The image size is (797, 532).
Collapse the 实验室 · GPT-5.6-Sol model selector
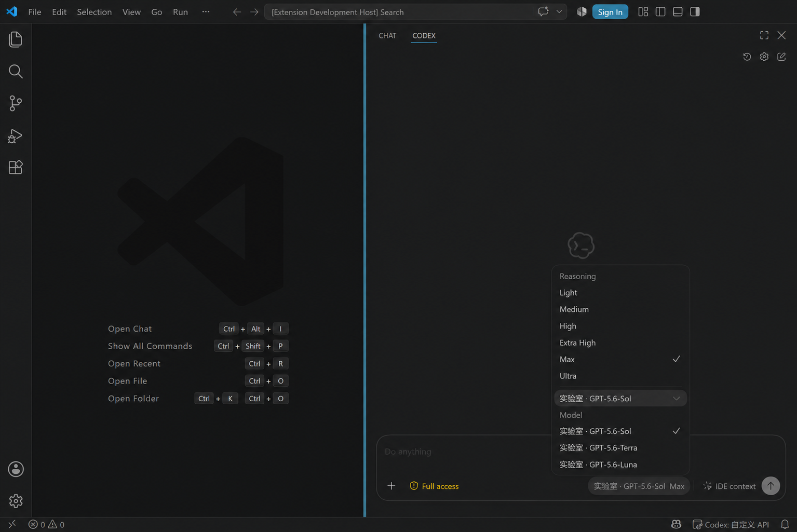pos(620,399)
